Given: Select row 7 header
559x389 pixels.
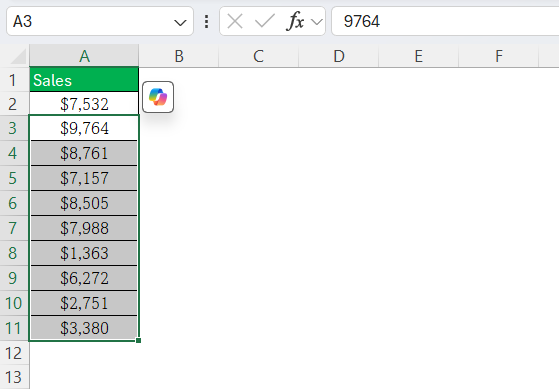Looking at the screenshot, I should pos(14,228).
